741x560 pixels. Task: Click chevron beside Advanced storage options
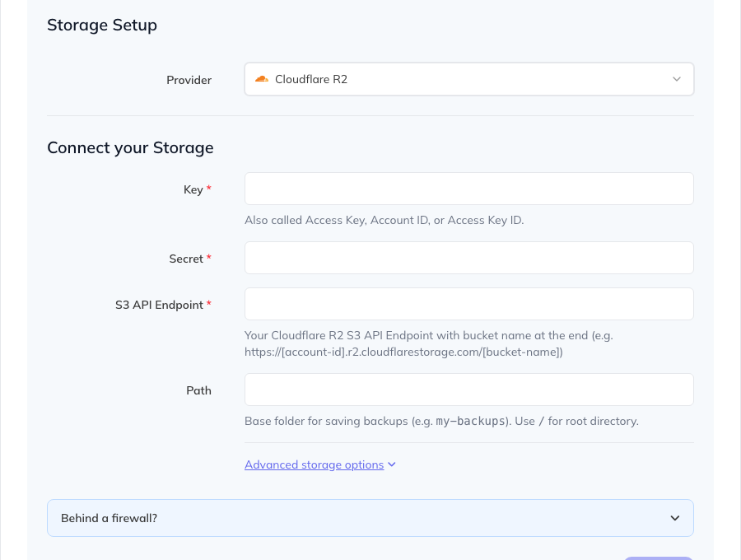(x=392, y=464)
